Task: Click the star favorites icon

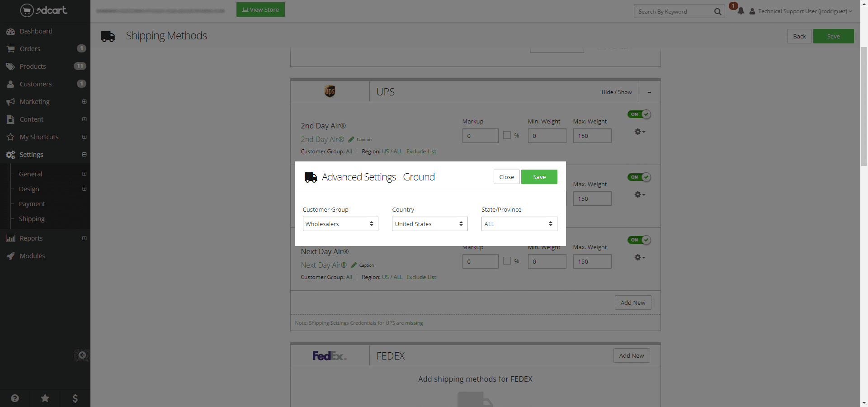Action: point(45,398)
